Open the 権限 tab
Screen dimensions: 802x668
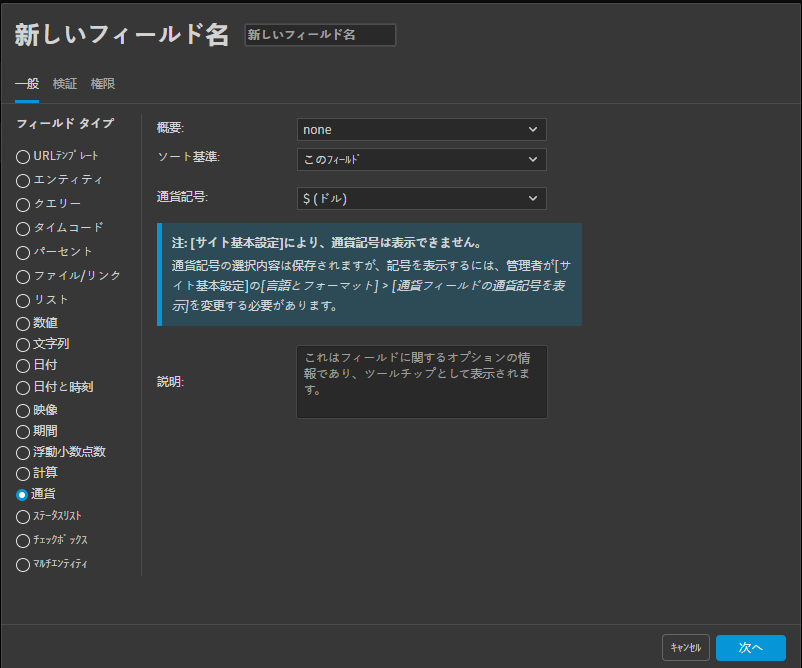tap(103, 84)
